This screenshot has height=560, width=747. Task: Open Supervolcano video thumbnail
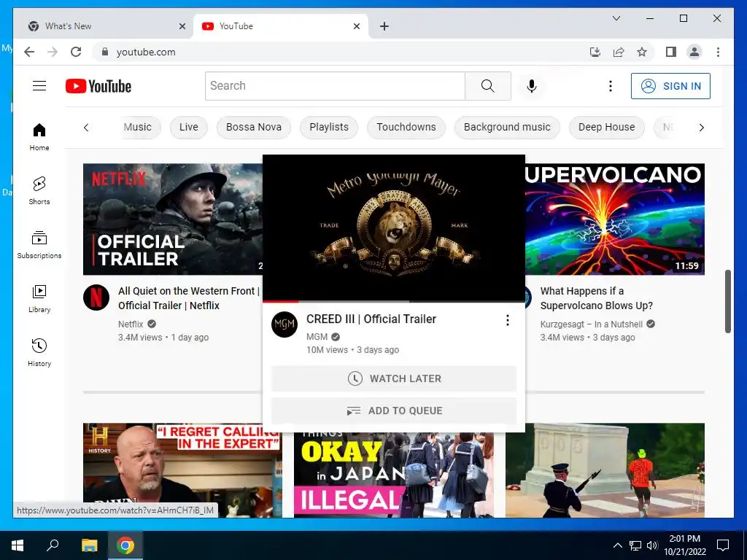coord(615,219)
